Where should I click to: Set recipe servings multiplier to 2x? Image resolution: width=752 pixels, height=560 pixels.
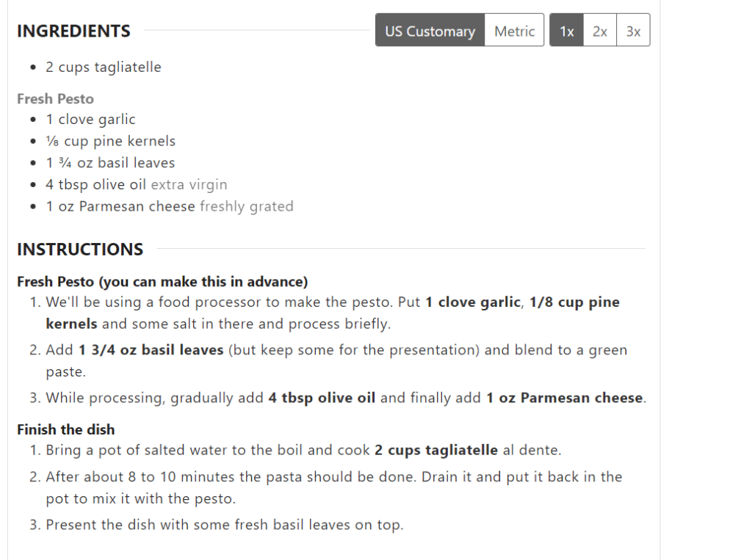coord(599,30)
